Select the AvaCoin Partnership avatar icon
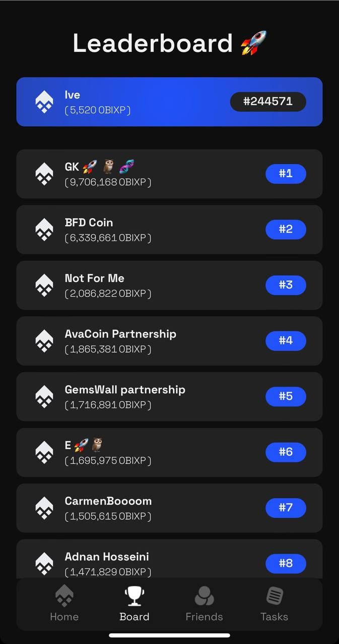The width and height of the screenshot is (339, 644). pyautogui.click(x=44, y=341)
